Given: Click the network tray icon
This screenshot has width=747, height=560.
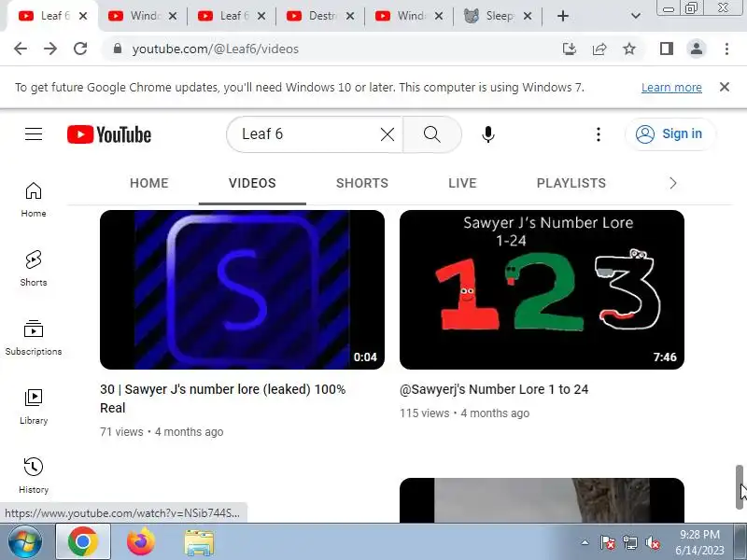Looking at the screenshot, I should (x=630, y=542).
